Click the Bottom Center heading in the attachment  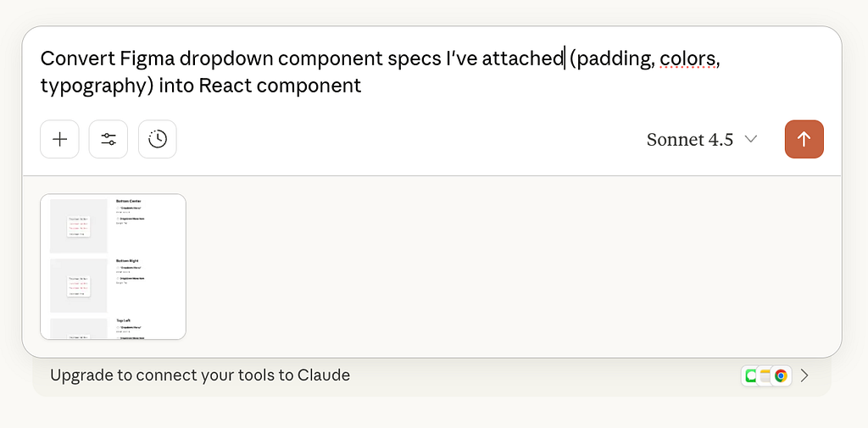(129, 202)
